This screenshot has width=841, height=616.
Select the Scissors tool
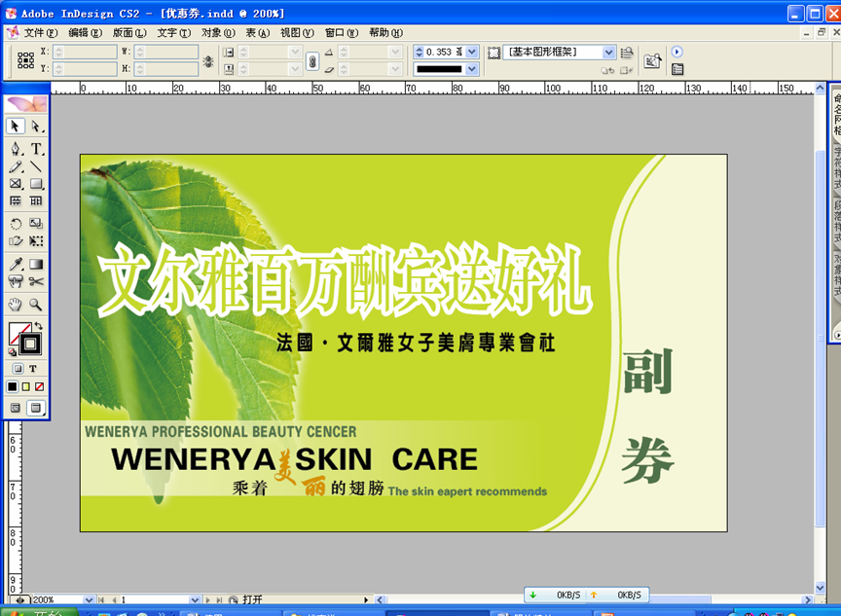(x=36, y=282)
